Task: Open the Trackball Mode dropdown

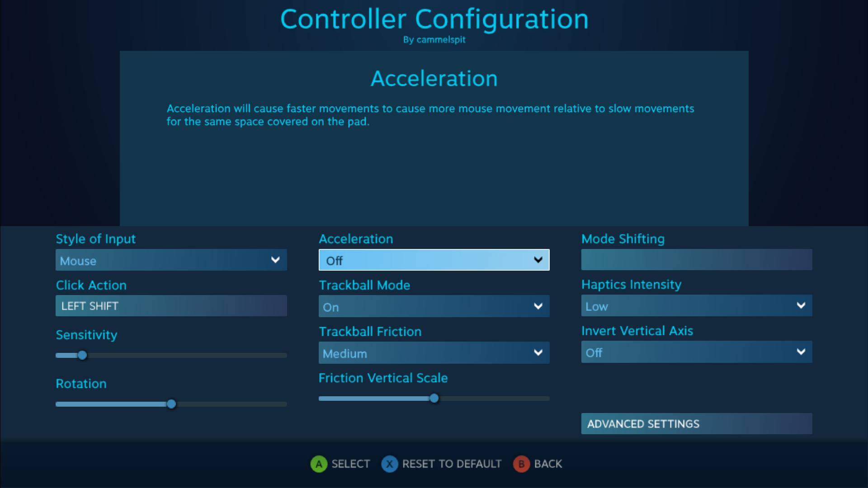Action: click(x=434, y=307)
